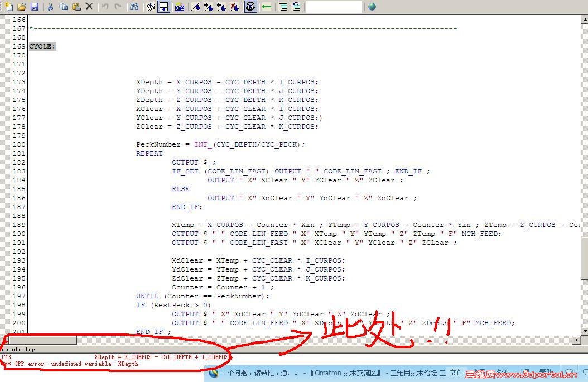The image size is (588, 382).
Task: Click the PeckNumber line with INT_
Action: (x=220, y=144)
